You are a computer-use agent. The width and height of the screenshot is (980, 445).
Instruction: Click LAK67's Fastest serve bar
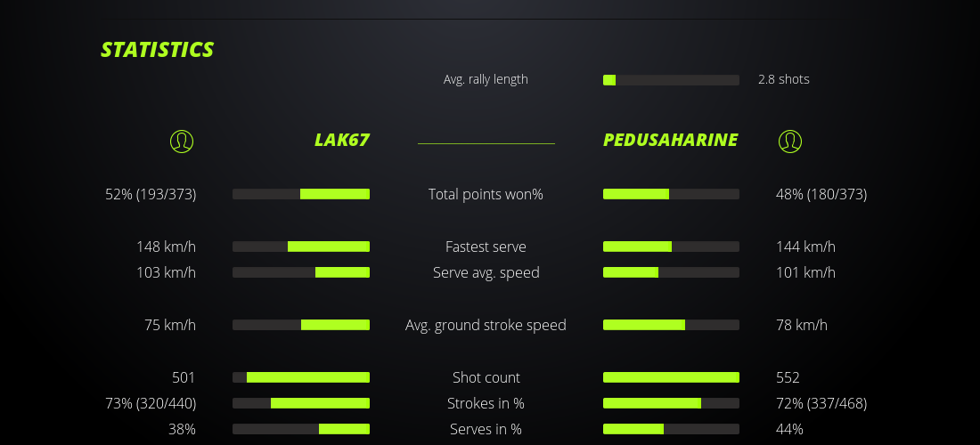[x=301, y=247]
